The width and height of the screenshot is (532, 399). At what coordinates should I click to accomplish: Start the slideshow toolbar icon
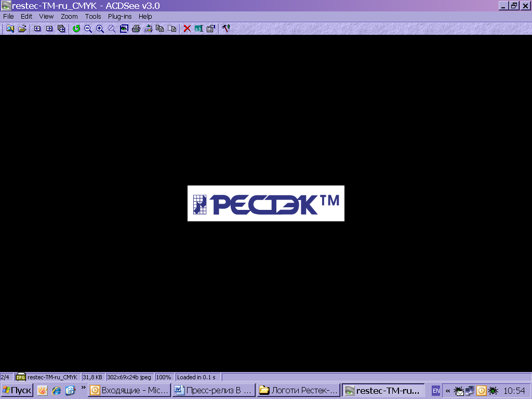pos(61,29)
